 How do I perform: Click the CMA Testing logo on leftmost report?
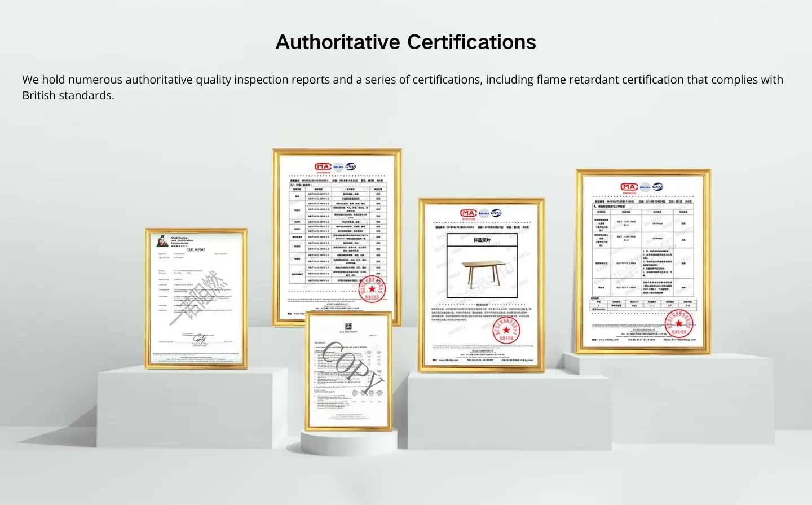(x=163, y=241)
